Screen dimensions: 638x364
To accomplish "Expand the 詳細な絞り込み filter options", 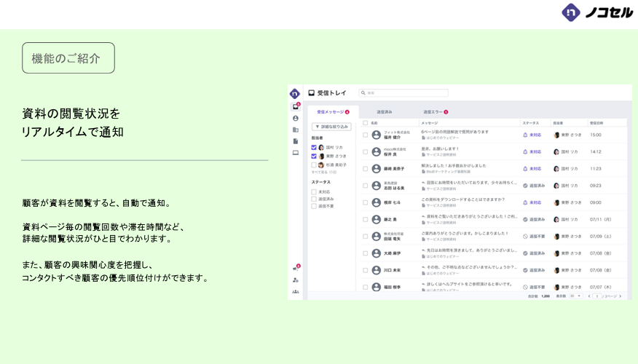I will point(331,127).
